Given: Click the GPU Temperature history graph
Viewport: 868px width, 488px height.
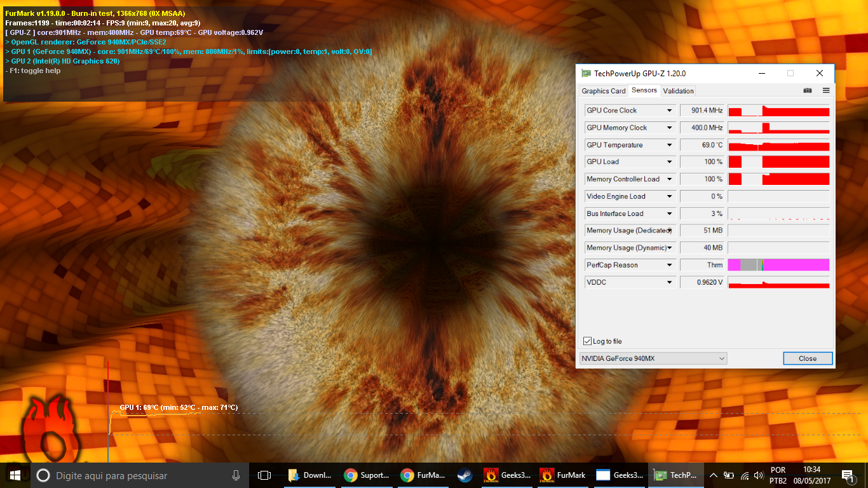Looking at the screenshot, I should 778,145.
